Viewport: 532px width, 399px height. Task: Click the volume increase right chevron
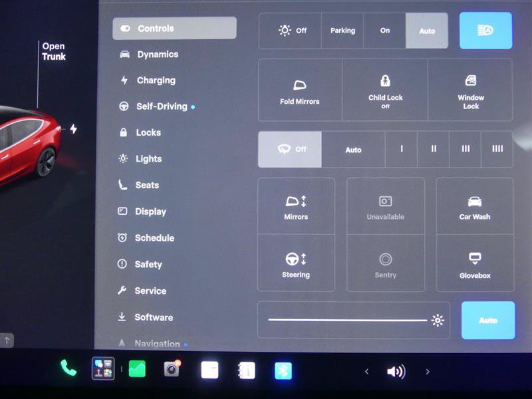428,372
